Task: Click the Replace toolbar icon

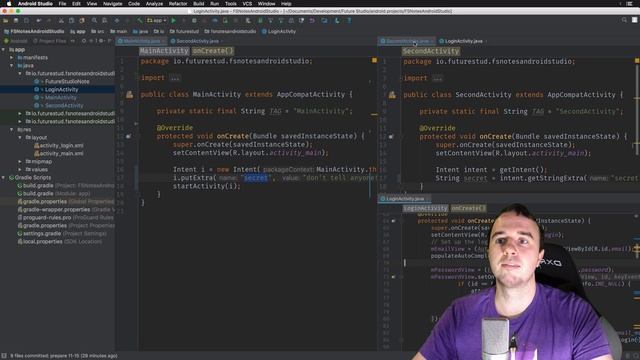Action: point(104,20)
